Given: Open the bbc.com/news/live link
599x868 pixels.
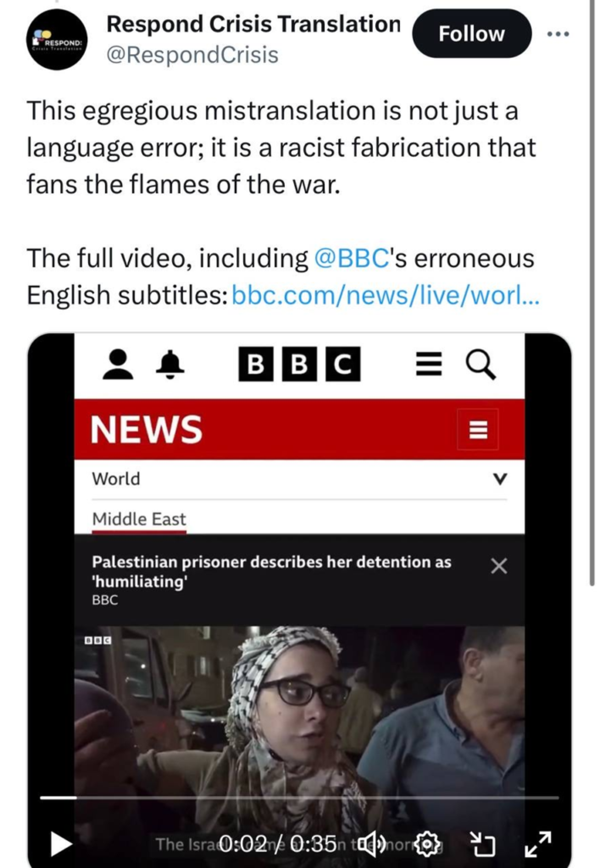Looking at the screenshot, I should coord(385,295).
